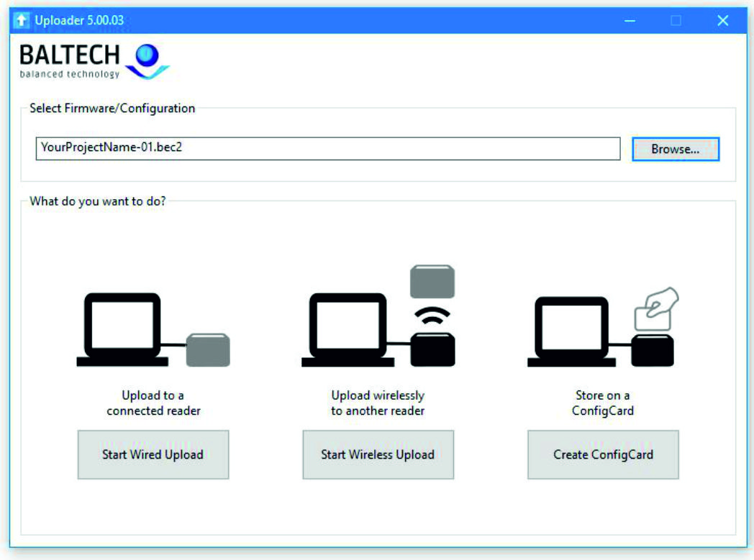The width and height of the screenshot is (754, 560).
Task: Start the wired upload
Action: [x=153, y=454]
